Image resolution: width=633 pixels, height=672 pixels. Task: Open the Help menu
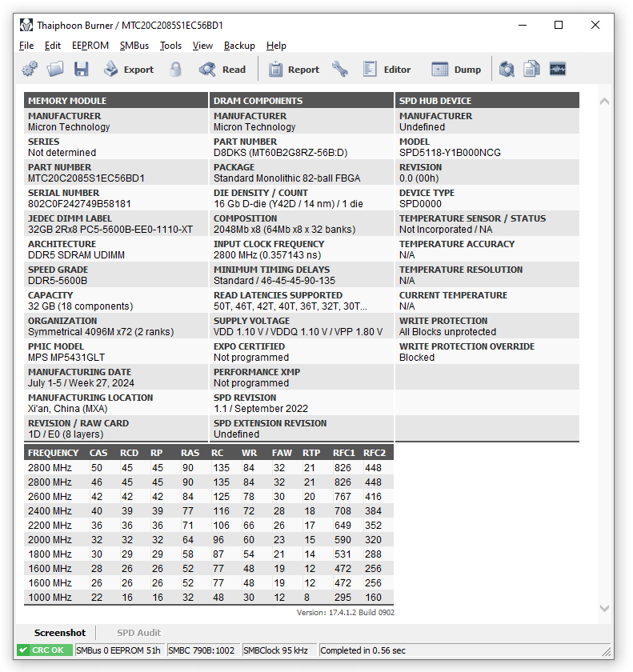coord(276,46)
